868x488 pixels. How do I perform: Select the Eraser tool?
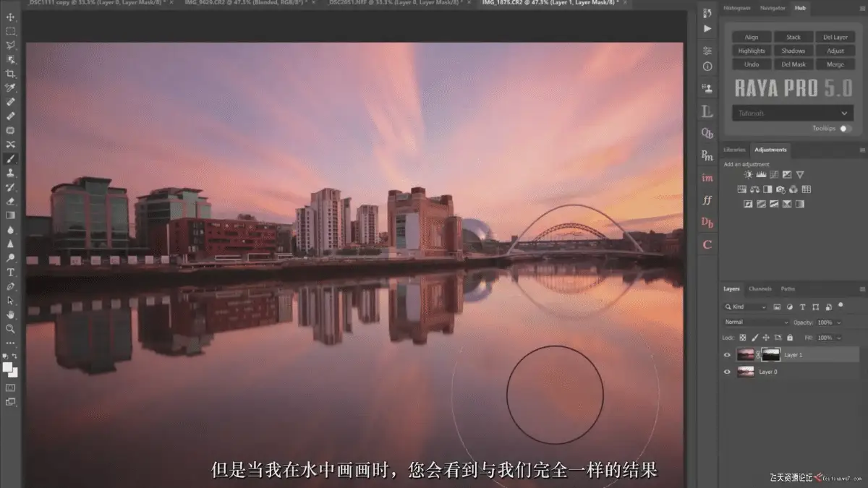click(11, 201)
